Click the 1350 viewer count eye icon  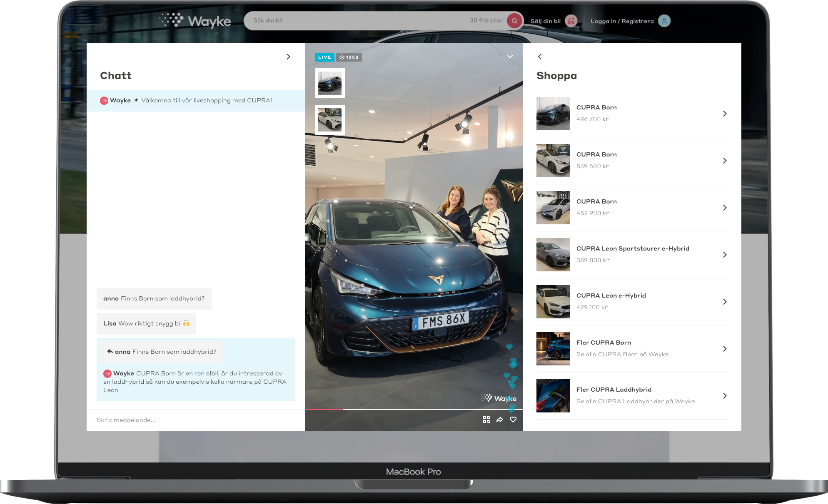click(x=342, y=57)
